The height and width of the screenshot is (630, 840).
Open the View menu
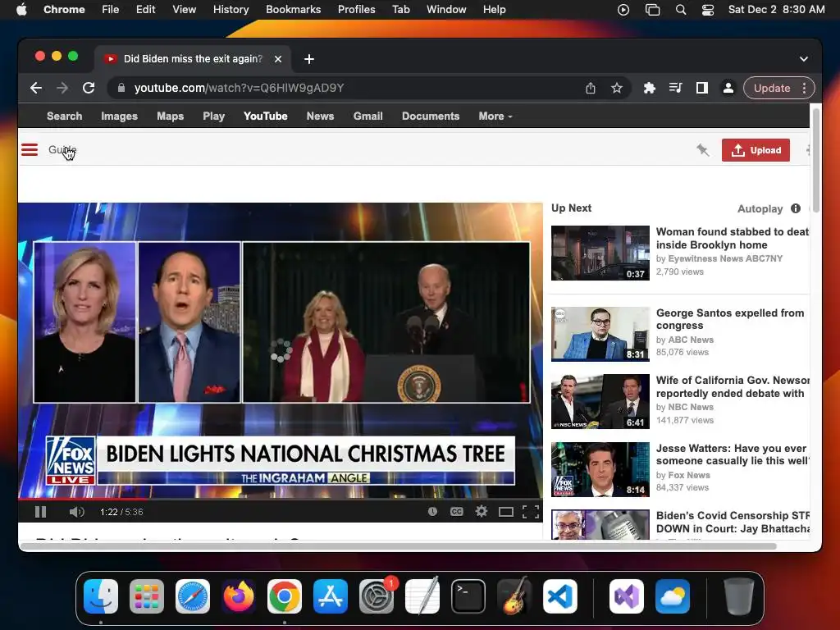[185, 10]
